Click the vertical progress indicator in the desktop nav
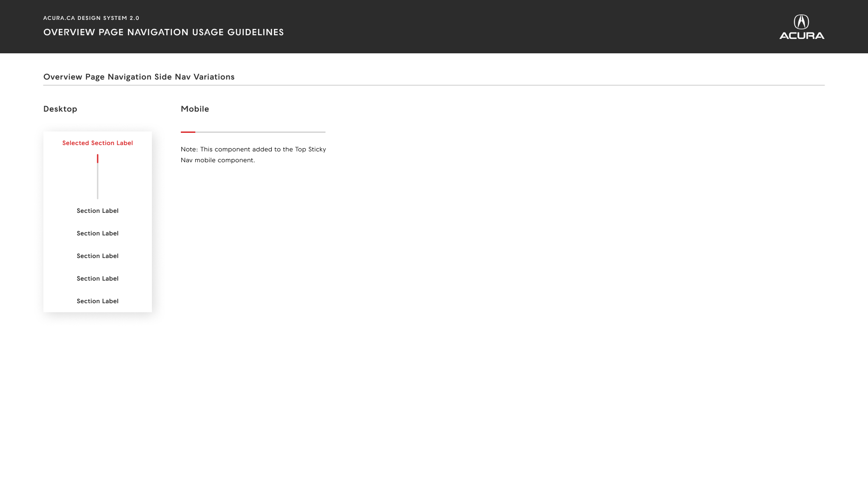This screenshot has width=868, height=488. [98, 177]
